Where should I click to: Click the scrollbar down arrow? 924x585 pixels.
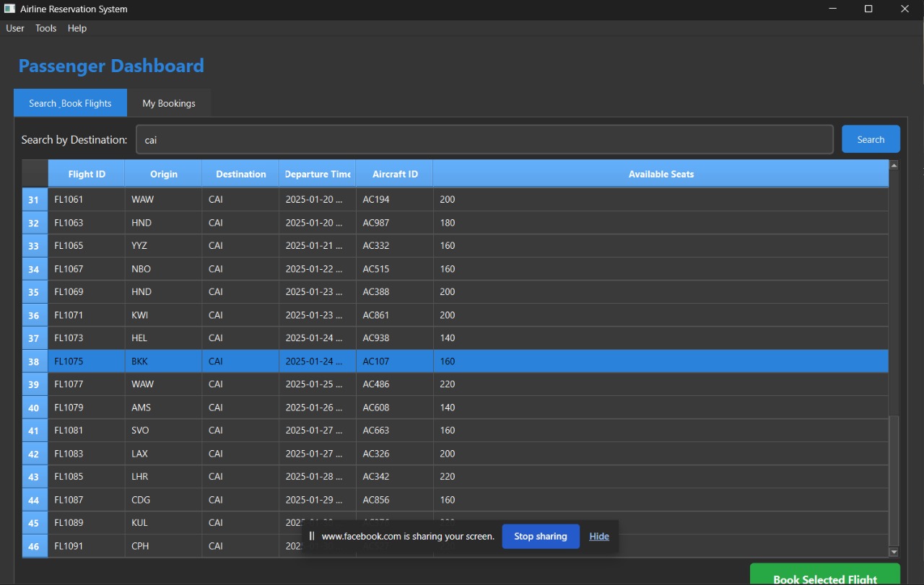coord(892,553)
